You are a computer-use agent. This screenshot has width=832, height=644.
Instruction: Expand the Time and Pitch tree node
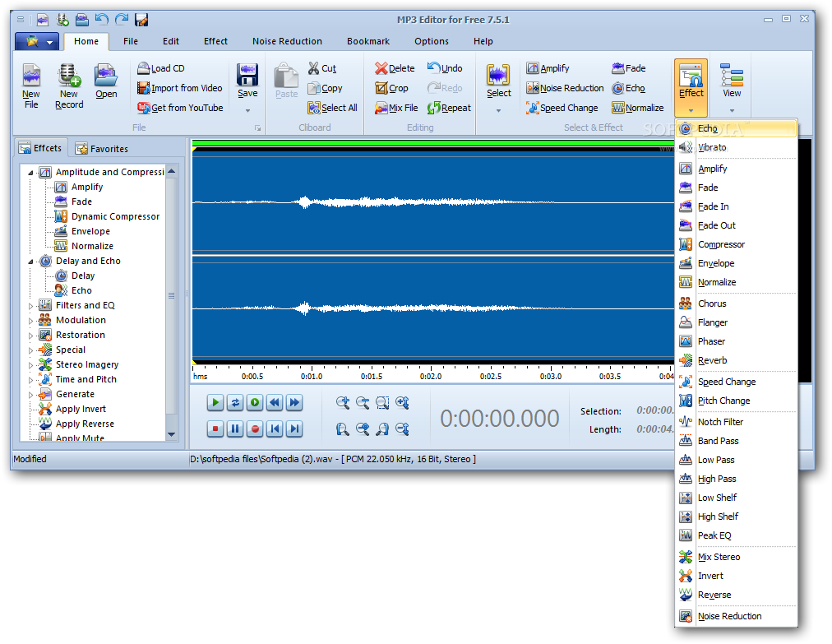30,380
